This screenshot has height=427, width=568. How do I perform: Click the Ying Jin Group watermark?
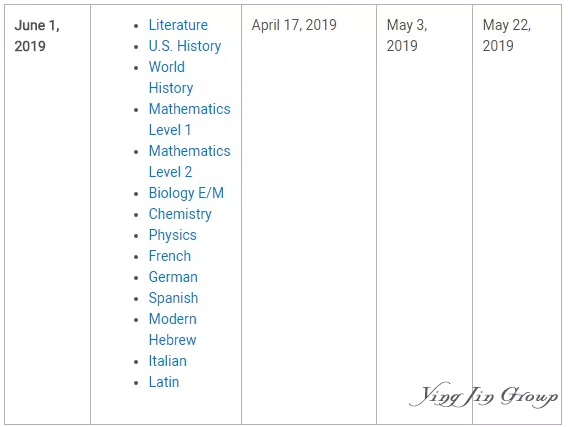[484, 395]
